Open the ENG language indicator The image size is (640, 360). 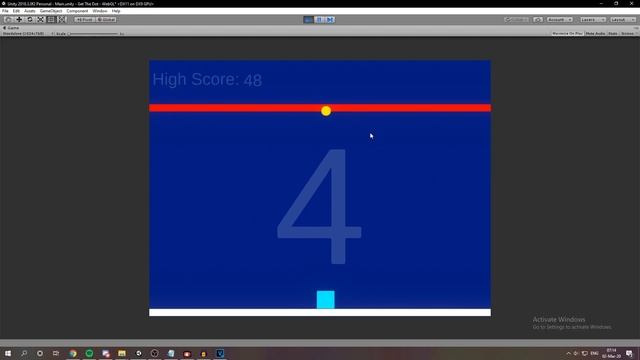pos(594,353)
